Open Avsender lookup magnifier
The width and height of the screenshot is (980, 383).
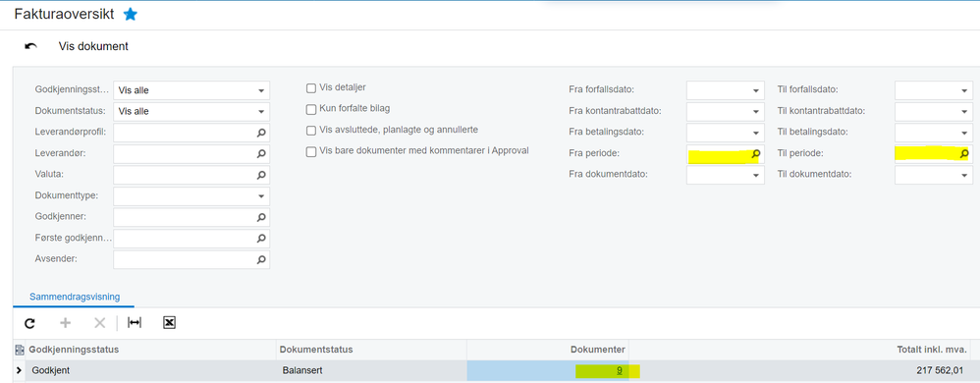pyautogui.click(x=261, y=259)
